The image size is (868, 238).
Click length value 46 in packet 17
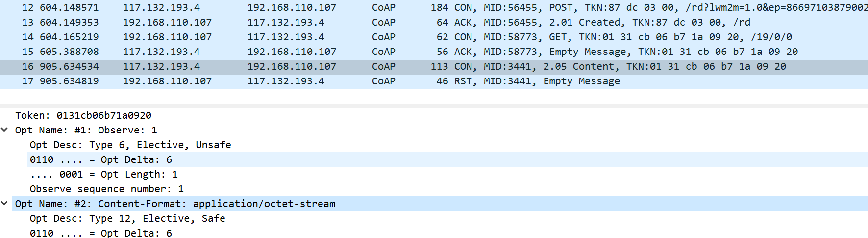(x=443, y=81)
